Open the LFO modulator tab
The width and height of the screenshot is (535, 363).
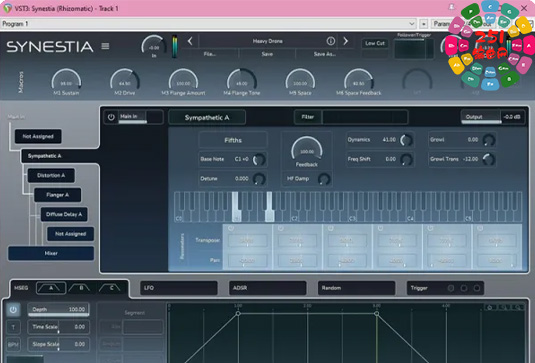click(179, 288)
